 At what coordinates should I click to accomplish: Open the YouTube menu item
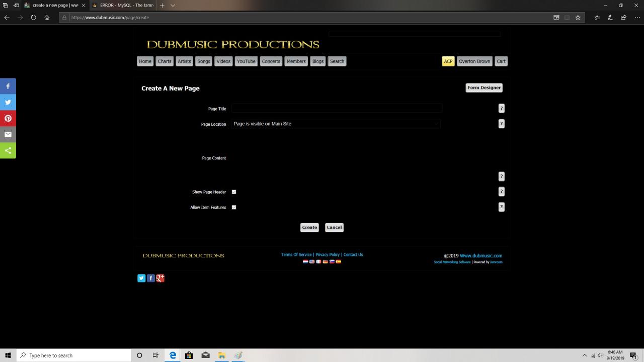coord(246,61)
